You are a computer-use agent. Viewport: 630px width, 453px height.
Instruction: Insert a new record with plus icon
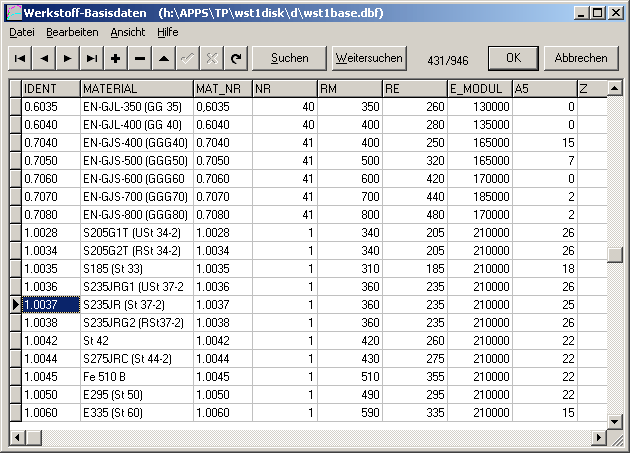[116, 59]
